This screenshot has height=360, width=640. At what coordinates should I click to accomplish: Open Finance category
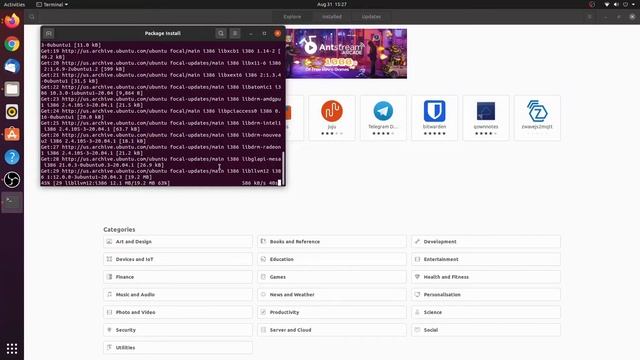tap(178, 277)
